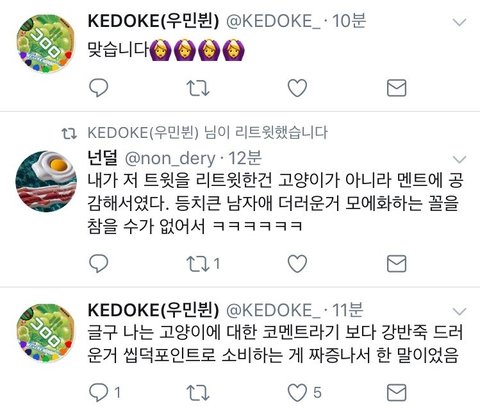View 넌덜's egg and bacon avatar
480x408 pixels.
tap(46, 181)
